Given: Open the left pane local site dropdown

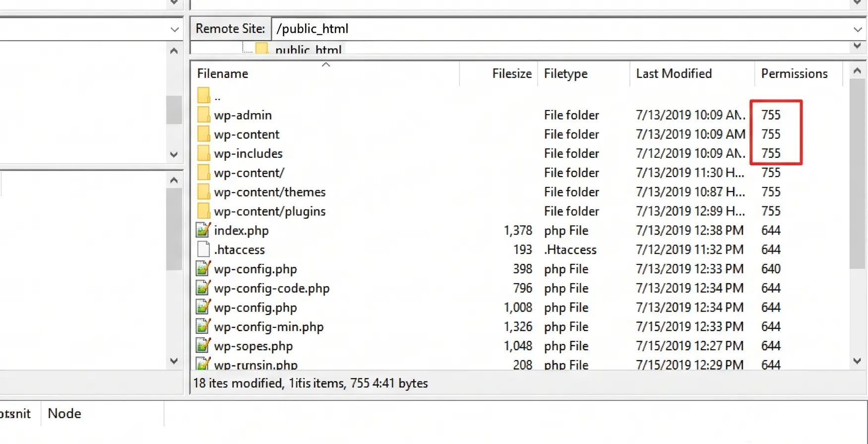Looking at the screenshot, I should tap(174, 29).
